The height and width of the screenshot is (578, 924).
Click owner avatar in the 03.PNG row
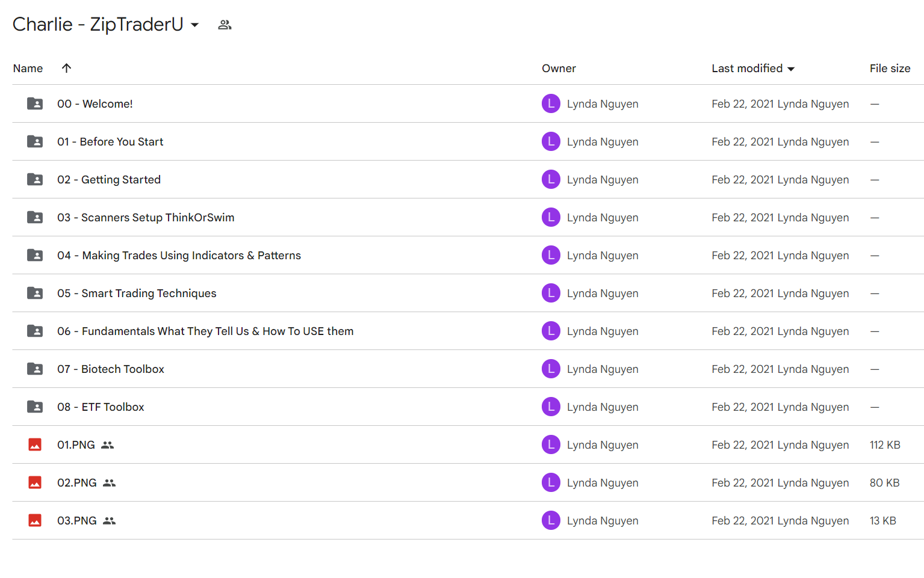point(551,520)
